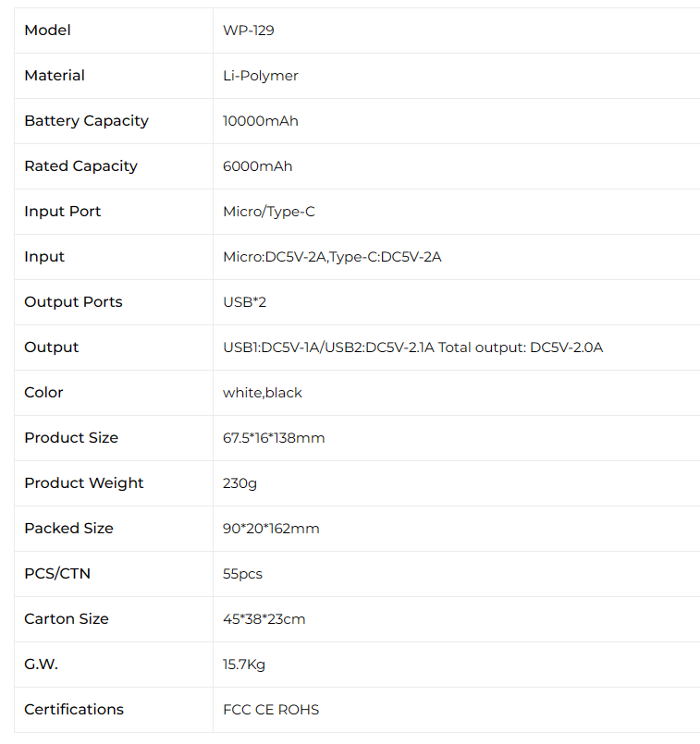700x744 pixels.
Task: Click the Packed Size label
Action: tap(68, 529)
